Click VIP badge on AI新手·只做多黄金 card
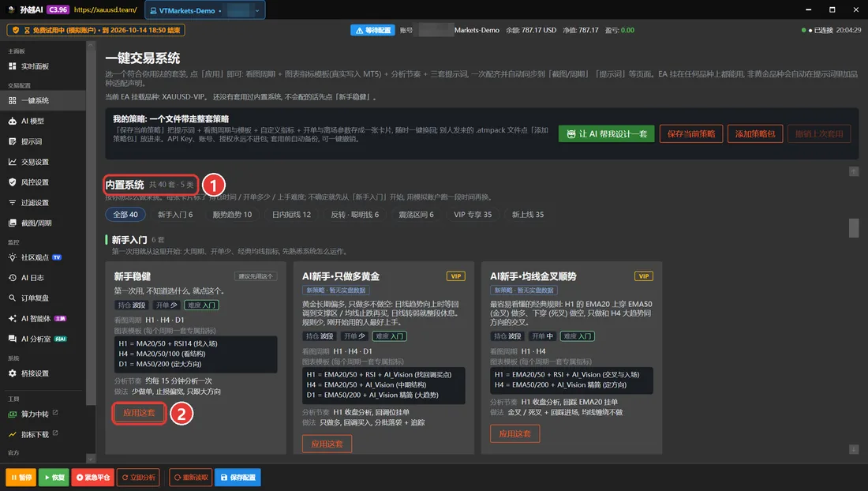868x491 pixels. (x=455, y=276)
